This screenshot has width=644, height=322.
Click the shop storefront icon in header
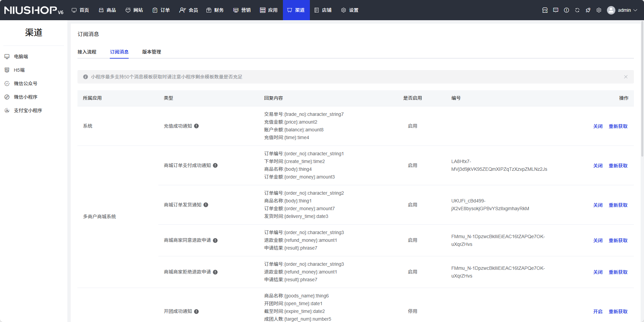pyautogui.click(x=545, y=10)
